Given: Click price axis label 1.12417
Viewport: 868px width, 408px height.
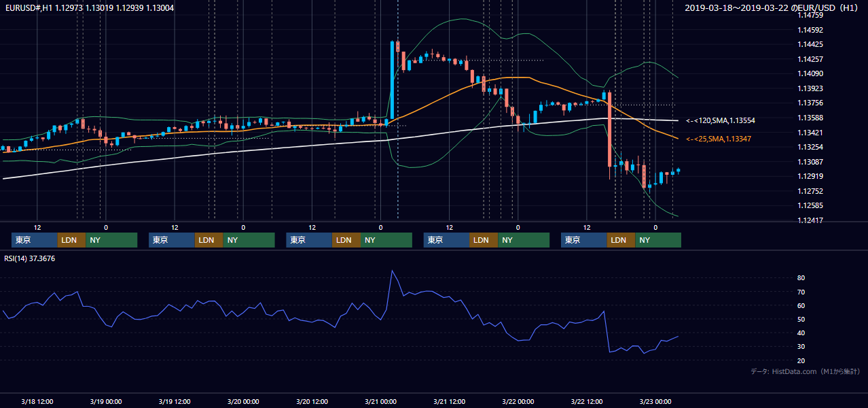Looking at the screenshot, I should tap(810, 220).
